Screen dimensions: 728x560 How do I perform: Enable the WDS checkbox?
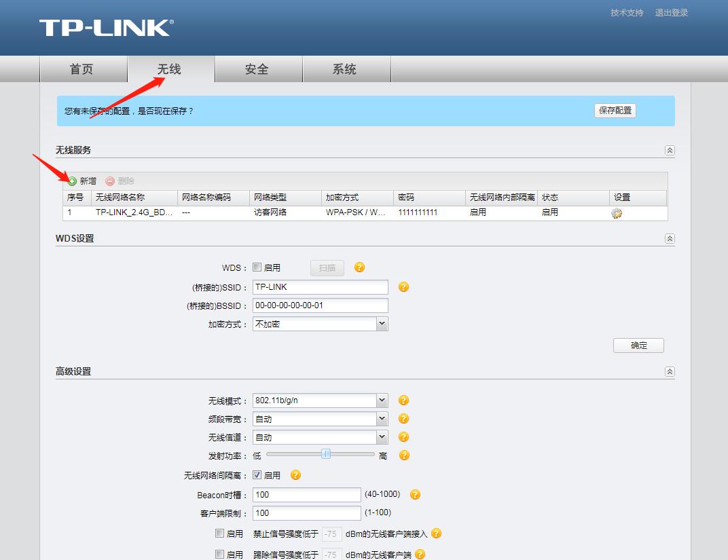point(256,267)
